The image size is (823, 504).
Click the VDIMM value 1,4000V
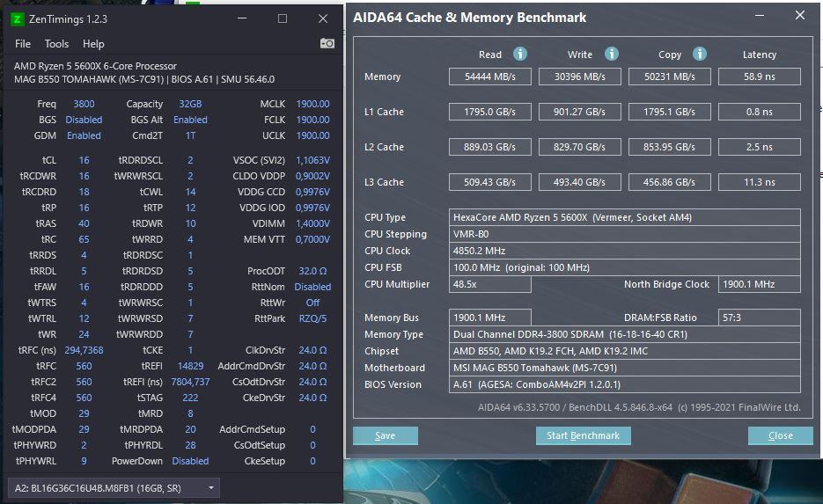pos(312,223)
